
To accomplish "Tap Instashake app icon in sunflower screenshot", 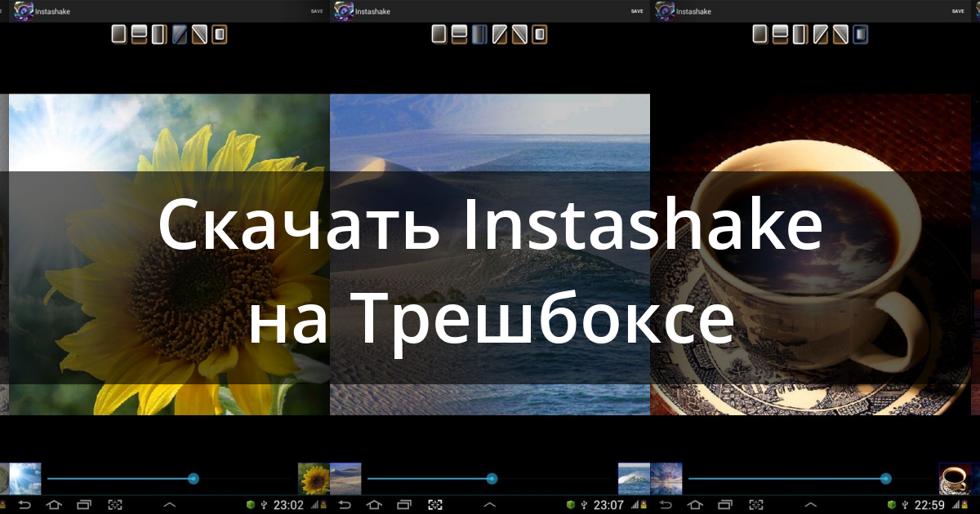I will click(24, 11).
